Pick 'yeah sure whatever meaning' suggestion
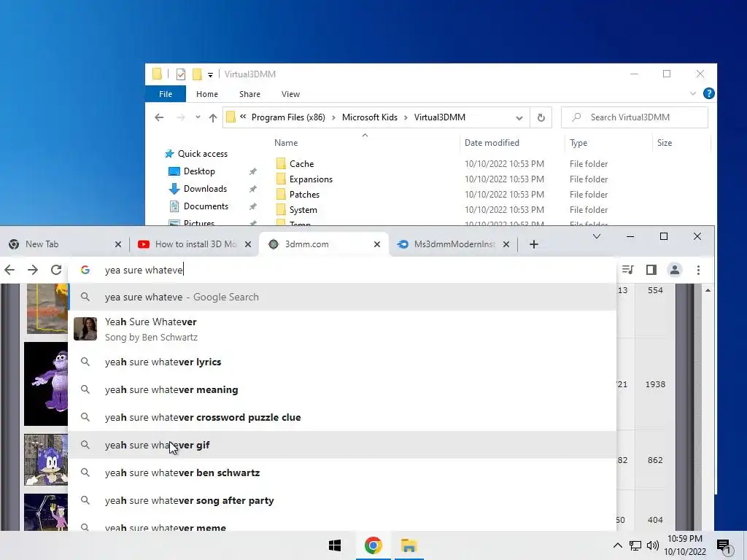The width and height of the screenshot is (747, 560). [342, 389]
